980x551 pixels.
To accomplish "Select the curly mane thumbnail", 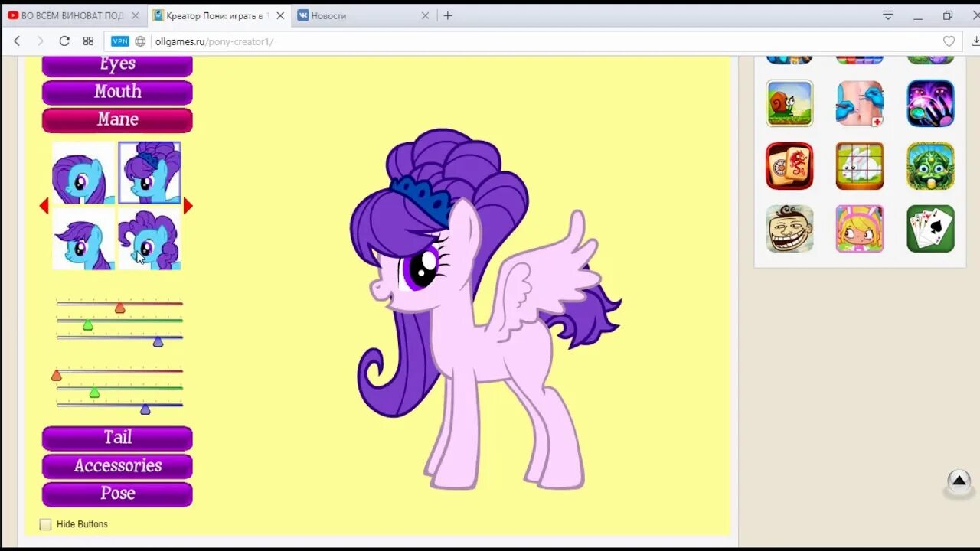I will click(149, 238).
